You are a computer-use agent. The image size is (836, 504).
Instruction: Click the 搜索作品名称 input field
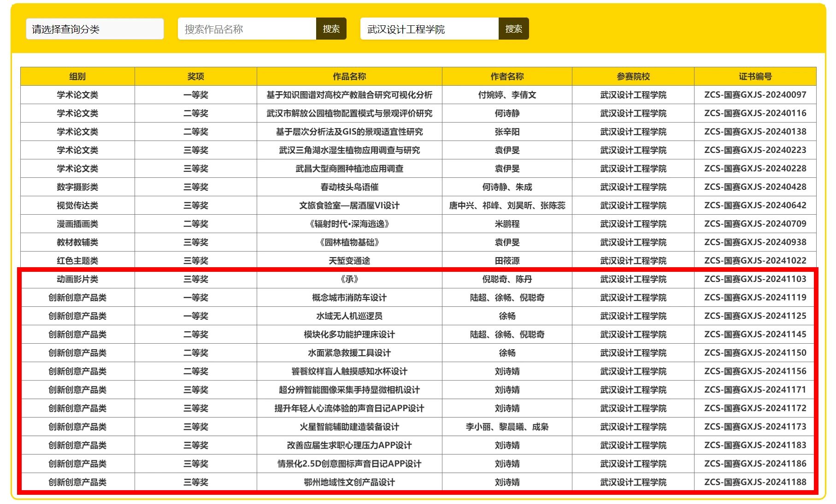click(247, 29)
